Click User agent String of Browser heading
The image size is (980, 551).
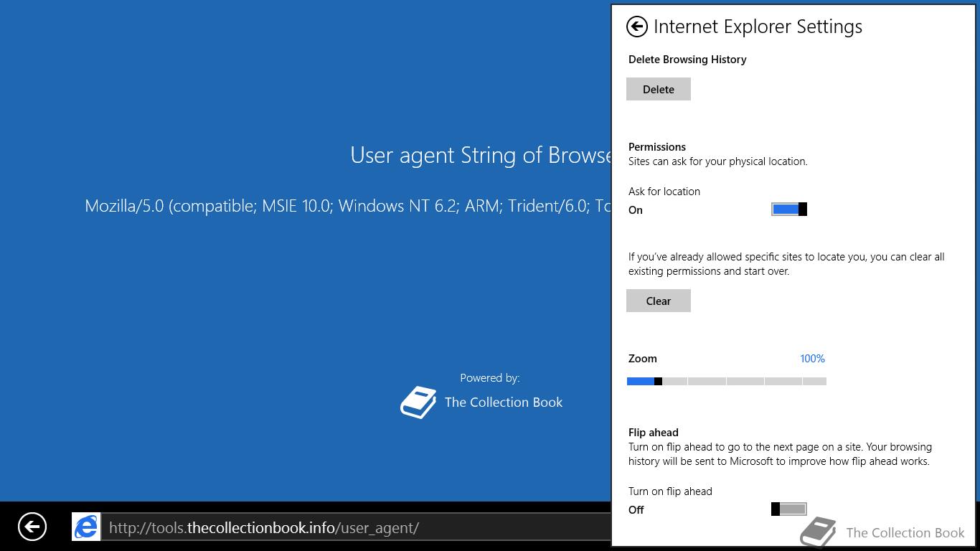(481, 155)
